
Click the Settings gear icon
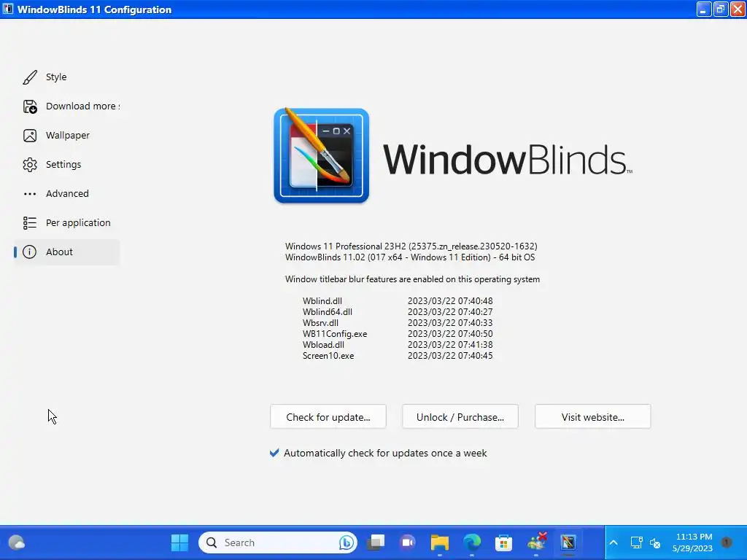click(30, 165)
